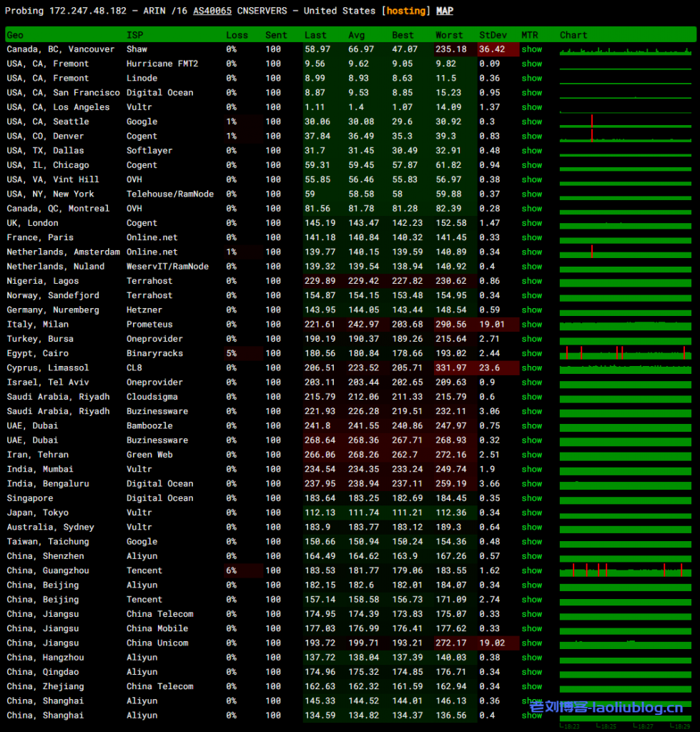Click the Avg column header
Screen dimensions: 700x732
(x=356, y=35)
